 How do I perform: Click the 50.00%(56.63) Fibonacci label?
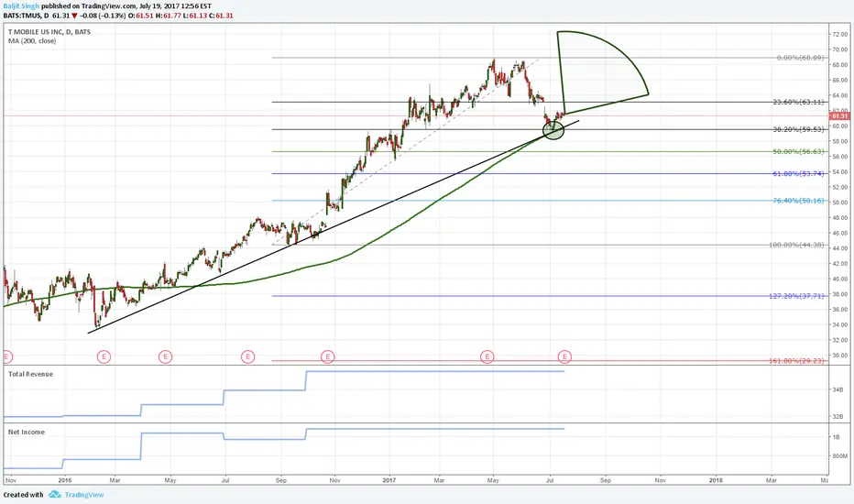[x=798, y=151]
